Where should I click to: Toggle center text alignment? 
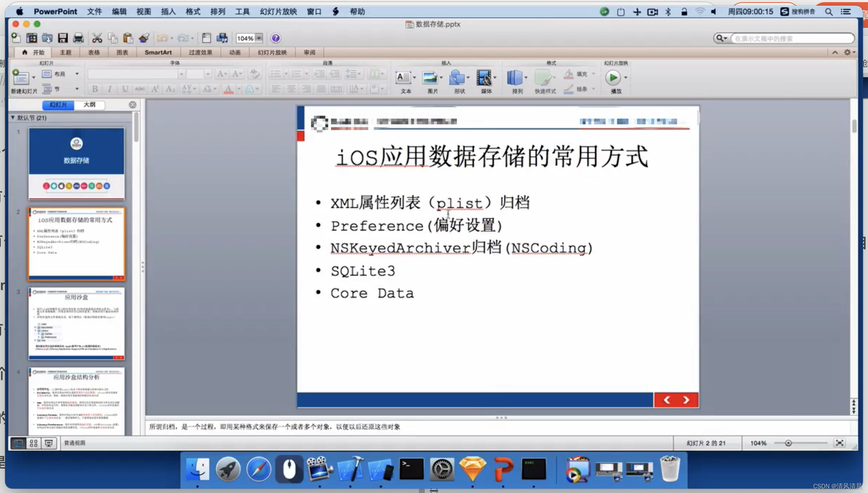pyautogui.click(x=291, y=89)
